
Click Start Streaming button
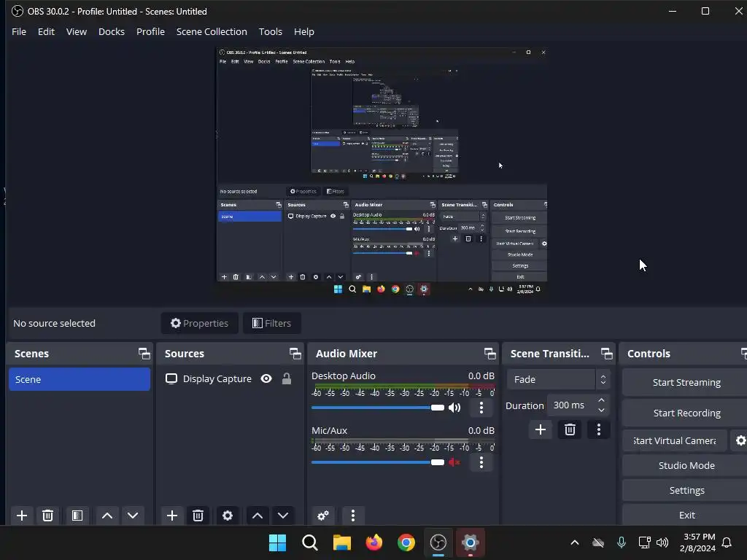point(686,382)
